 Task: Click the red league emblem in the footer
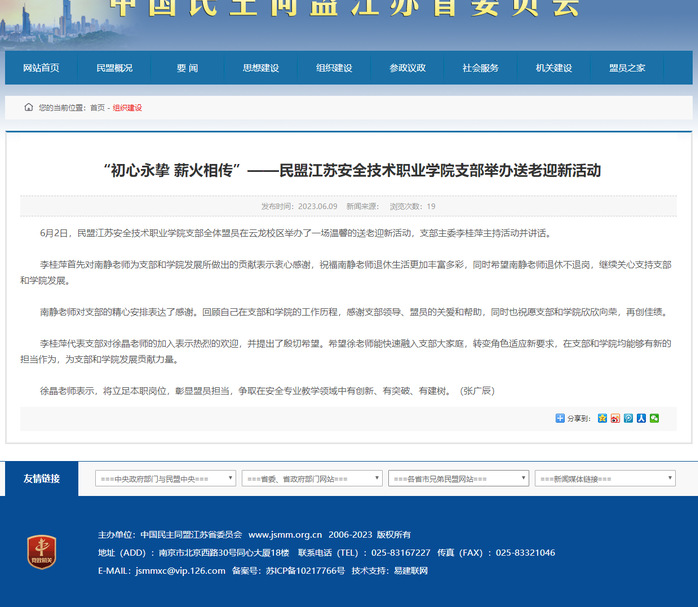tap(41, 551)
